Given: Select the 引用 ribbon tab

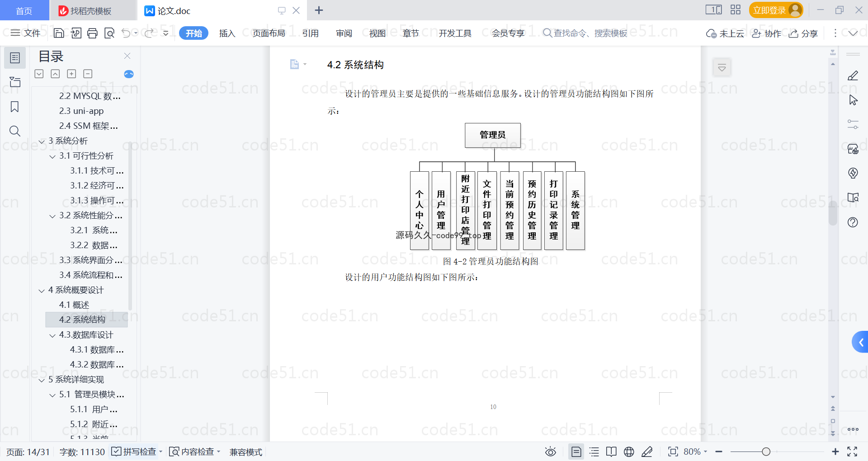Looking at the screenshot, I should pos(311,33).
